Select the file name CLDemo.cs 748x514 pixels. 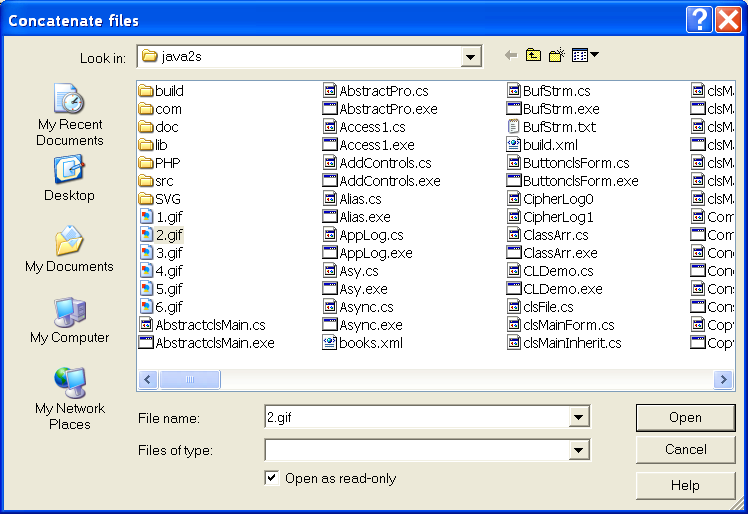(558, 271)
